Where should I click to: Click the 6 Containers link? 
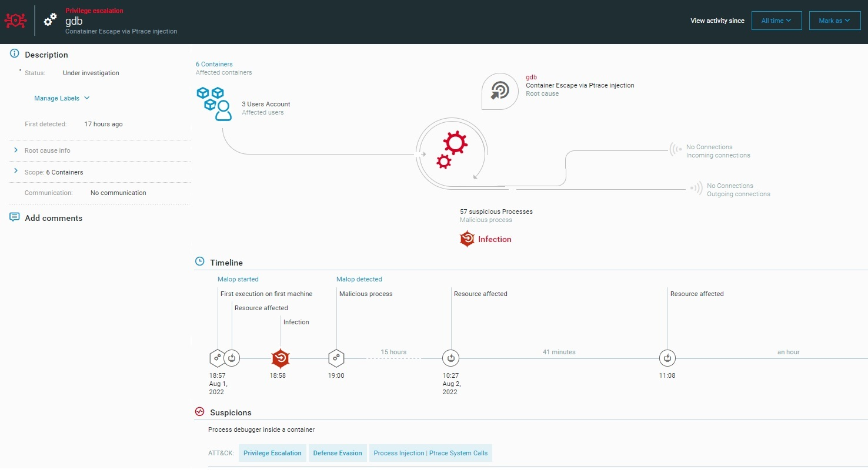214,64
